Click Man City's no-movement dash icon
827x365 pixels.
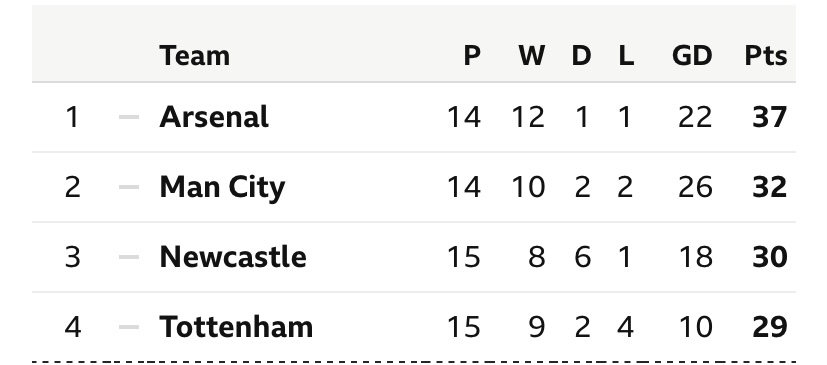point(129,187)
